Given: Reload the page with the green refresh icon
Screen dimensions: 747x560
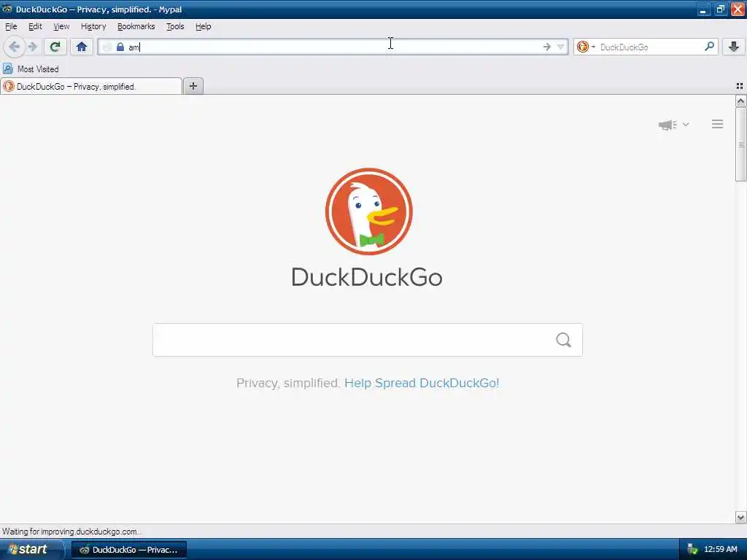Looking at the screenshot, I should pos(55,47).
